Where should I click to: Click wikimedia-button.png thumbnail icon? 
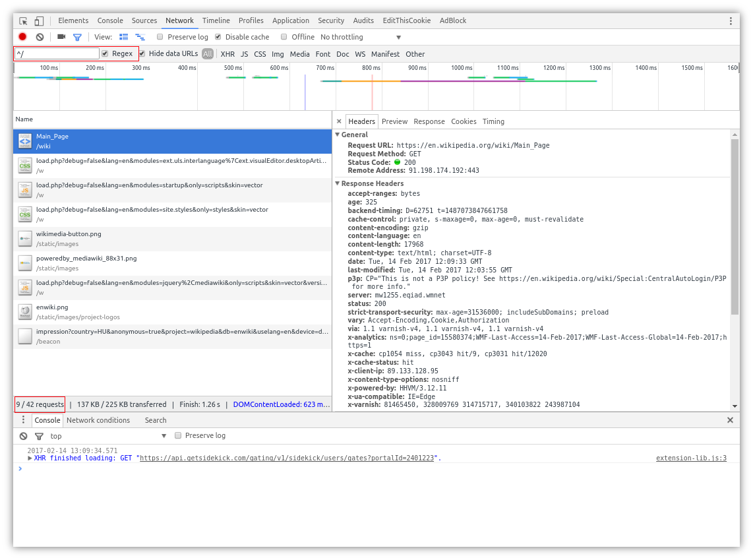pos(25,239)
